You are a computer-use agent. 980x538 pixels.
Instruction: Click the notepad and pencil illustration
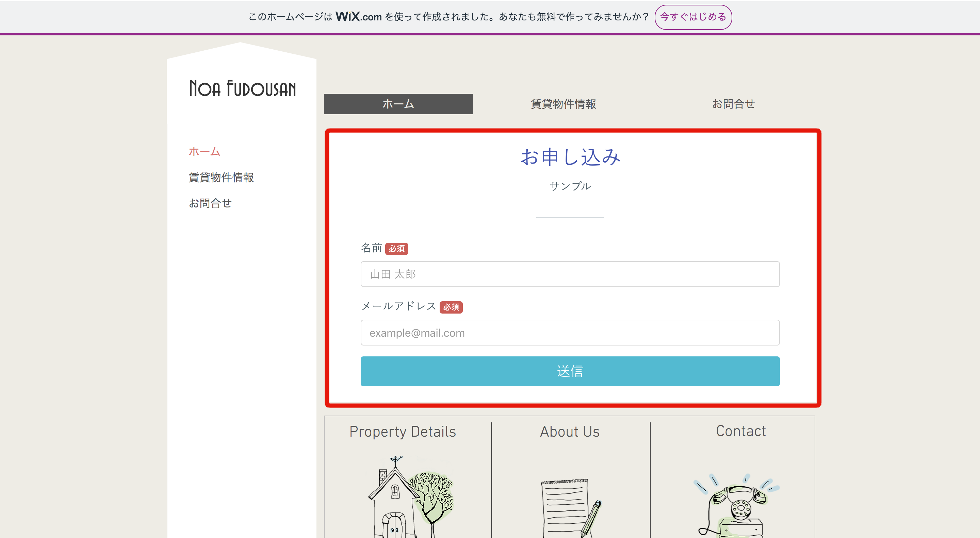(571, 508)
